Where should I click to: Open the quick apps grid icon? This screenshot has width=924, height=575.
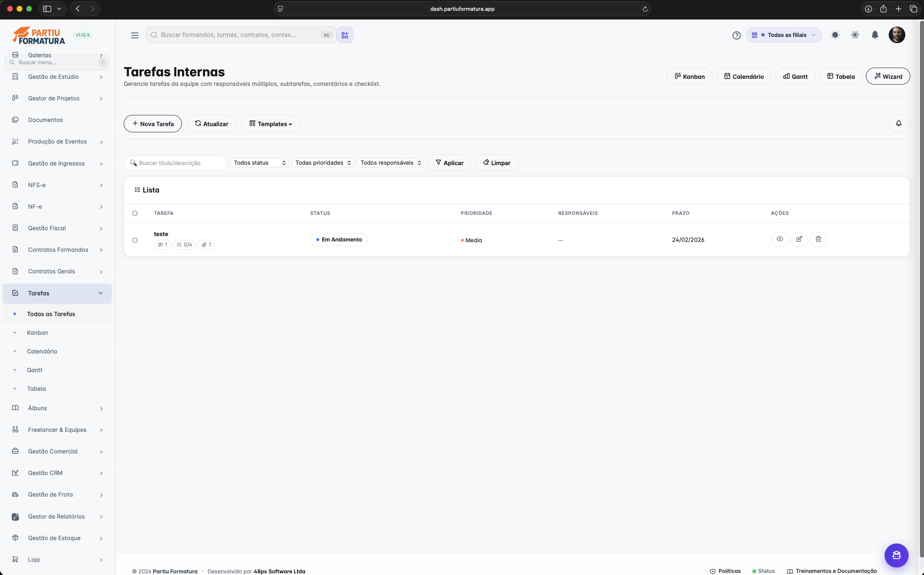pyautogui.click(x=345, y=35)
